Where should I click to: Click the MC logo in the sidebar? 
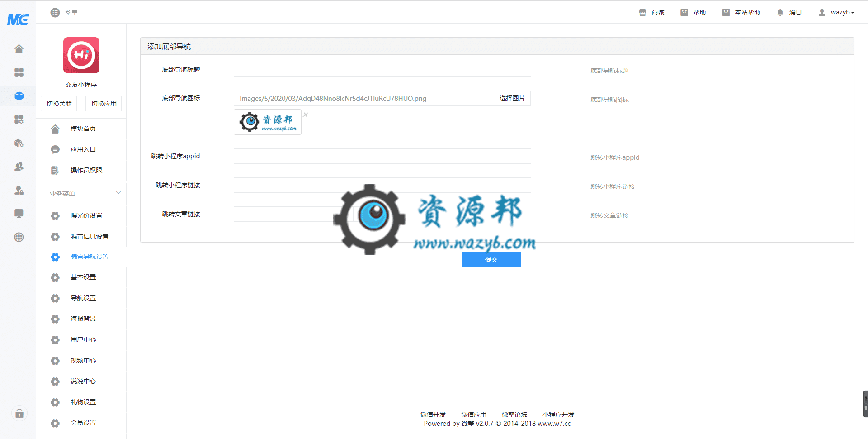tap(18, 19)
